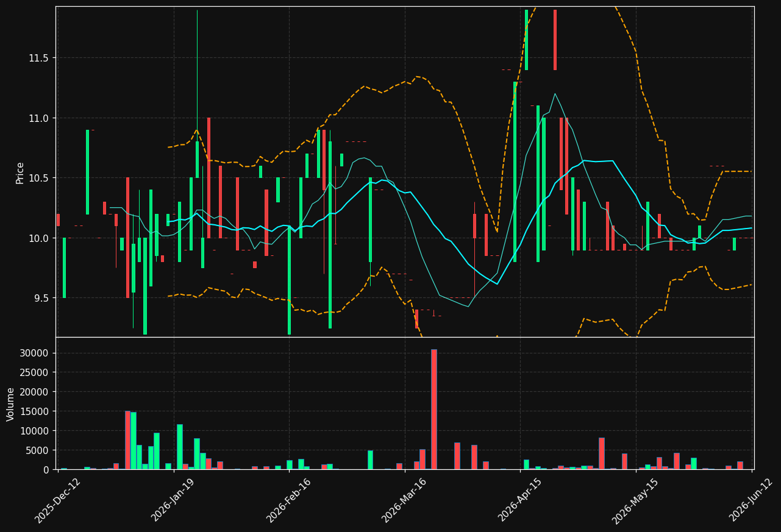Click the 2026-Feb-16 date label
Screen dimensions: 781x532
(x=289, y=500)
